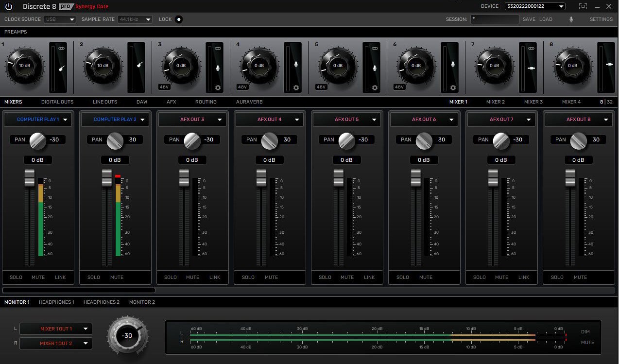Image resolution: width=619 pixels, height=364 pixels.
Task: Switch channel view to 32
Action: (x=610, y=102)
